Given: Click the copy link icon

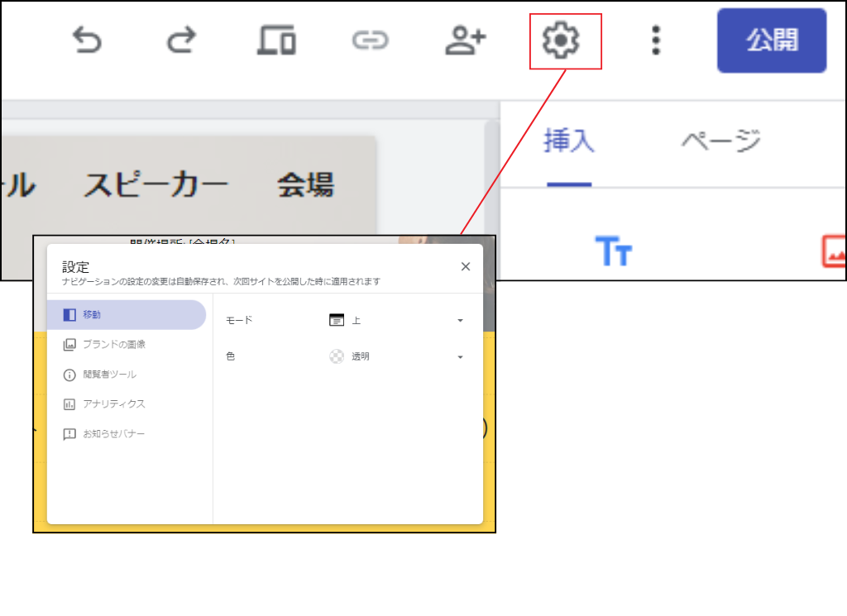Looking at the screenshot, I should [x=371, y=40].
